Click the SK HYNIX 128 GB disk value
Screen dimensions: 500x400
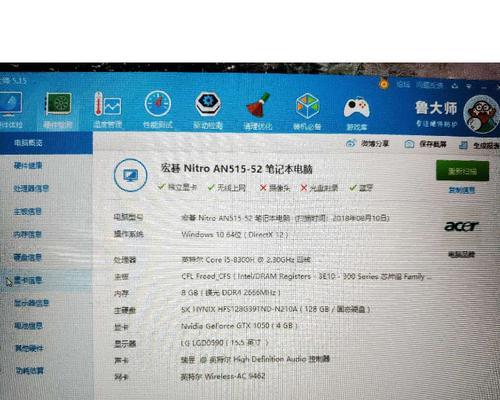coord(276,309)
